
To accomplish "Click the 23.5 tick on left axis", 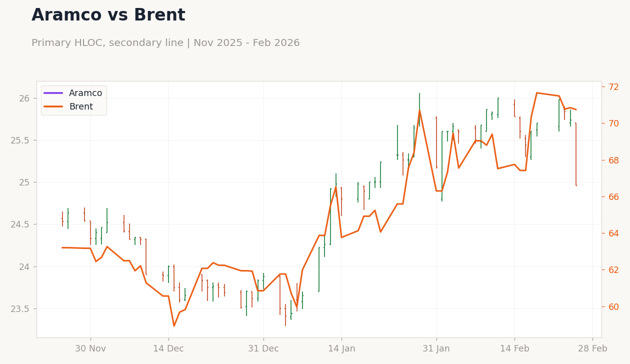I will click(20, 308).
